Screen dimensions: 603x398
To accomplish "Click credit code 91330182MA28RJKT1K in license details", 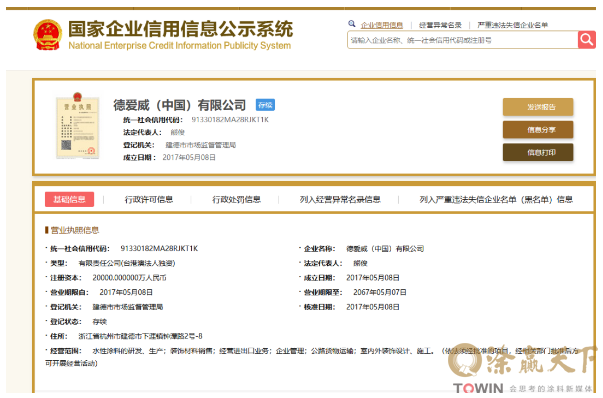I will [159, 248].
